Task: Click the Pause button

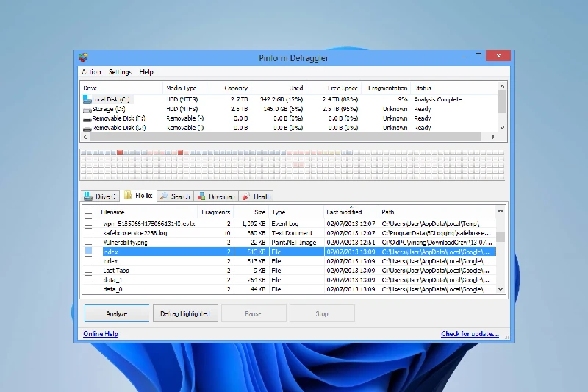Action: pos(254,313)
